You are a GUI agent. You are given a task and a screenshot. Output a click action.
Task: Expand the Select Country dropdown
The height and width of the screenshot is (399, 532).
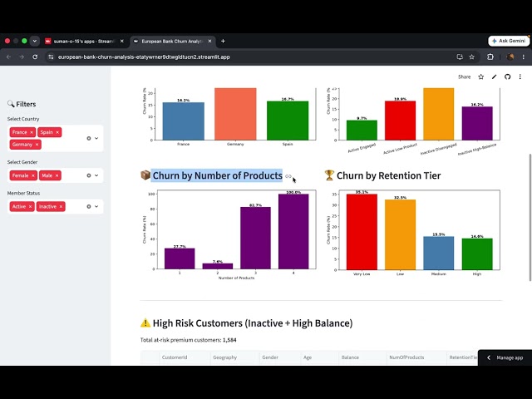tap(96, 139)
